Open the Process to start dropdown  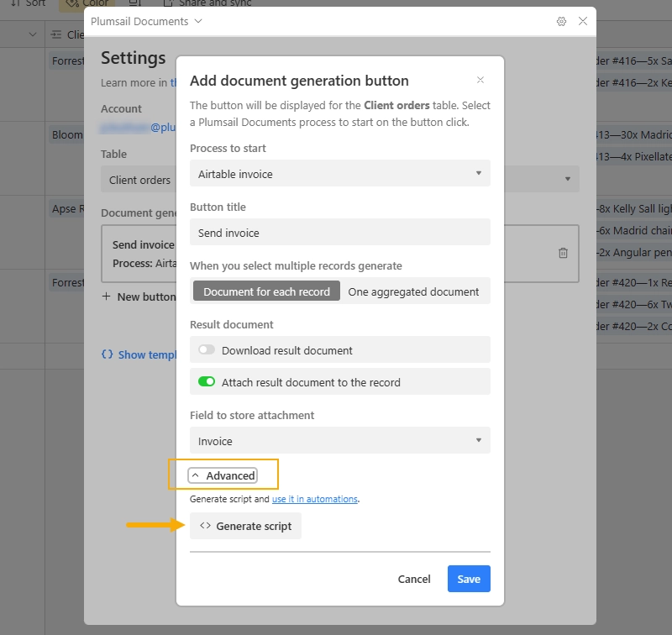tap(340, 174)
